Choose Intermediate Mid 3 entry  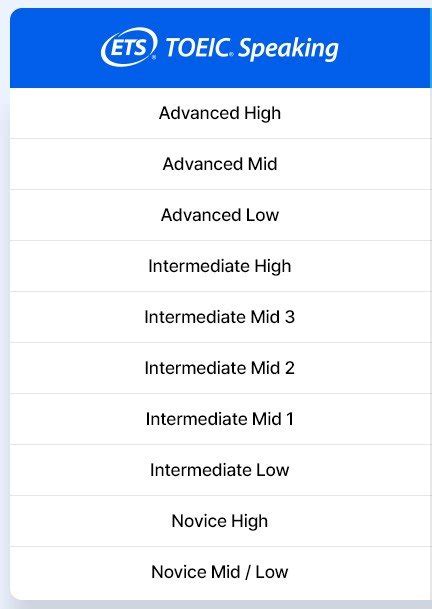[x=221, y=317]
